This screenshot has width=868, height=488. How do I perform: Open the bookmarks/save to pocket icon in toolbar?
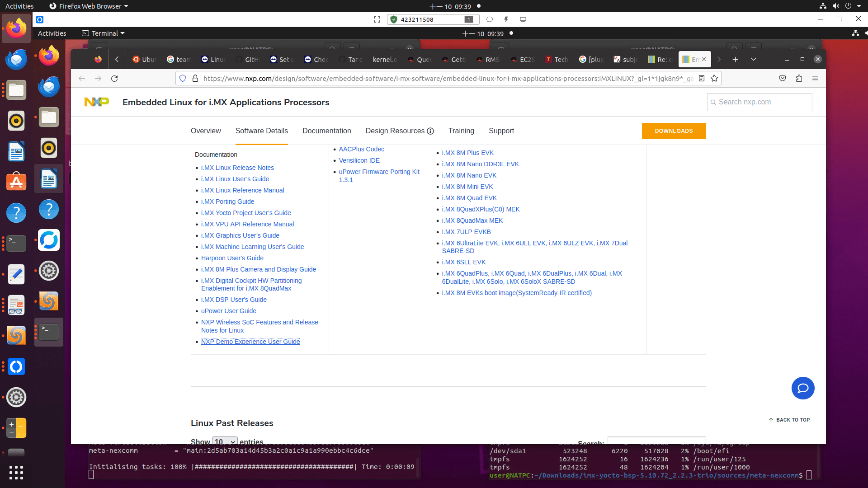tap(783, 78)
